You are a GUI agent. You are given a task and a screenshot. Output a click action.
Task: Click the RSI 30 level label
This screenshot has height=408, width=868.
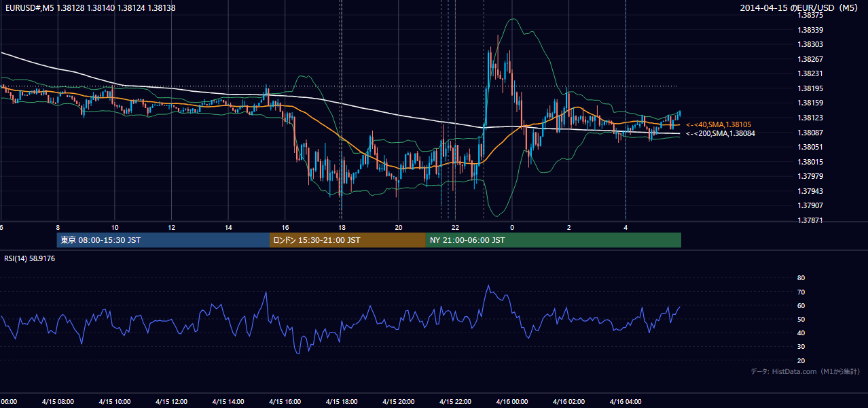(801, 347)
